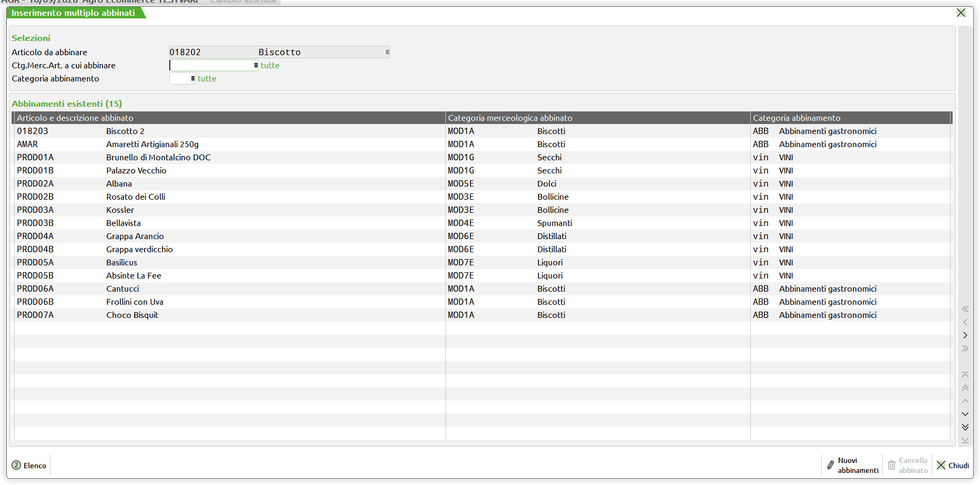The image size is (980, 485).
Task: Click the Inserimento multiplo abbinati tab
Action: (x=74, y=13)
